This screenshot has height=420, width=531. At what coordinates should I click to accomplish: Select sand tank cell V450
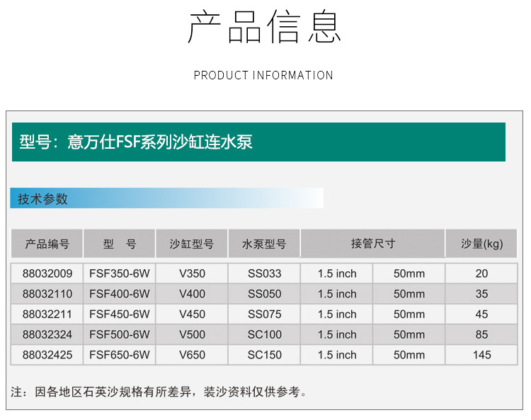[192, 314]
